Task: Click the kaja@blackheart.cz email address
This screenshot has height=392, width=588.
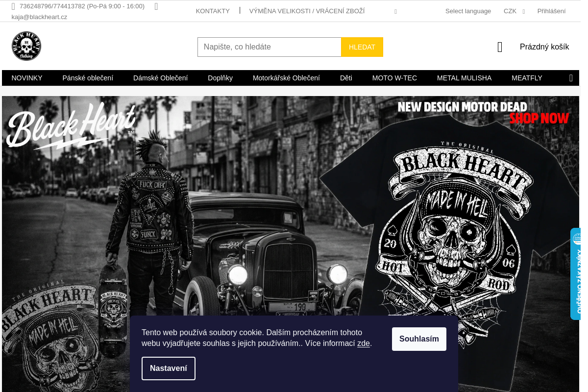Action: [x=39, y=17]
